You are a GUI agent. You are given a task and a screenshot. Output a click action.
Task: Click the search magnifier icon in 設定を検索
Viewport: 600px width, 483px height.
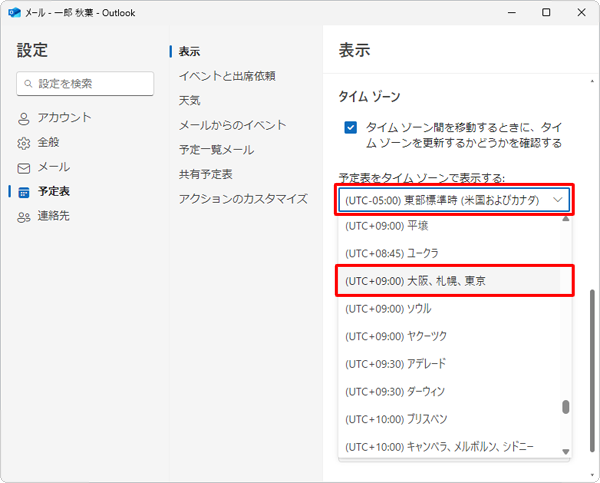click(28, 83)
